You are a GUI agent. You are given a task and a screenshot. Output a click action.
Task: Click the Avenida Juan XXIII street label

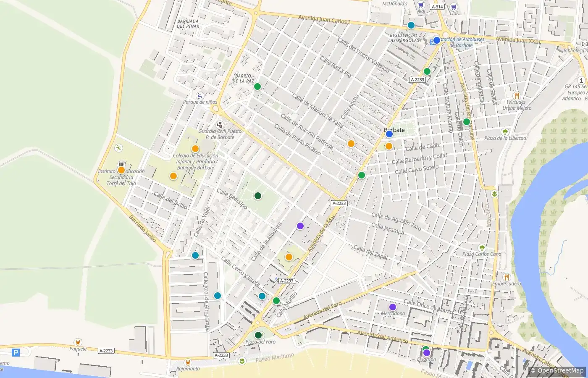(x=518, y=40)
